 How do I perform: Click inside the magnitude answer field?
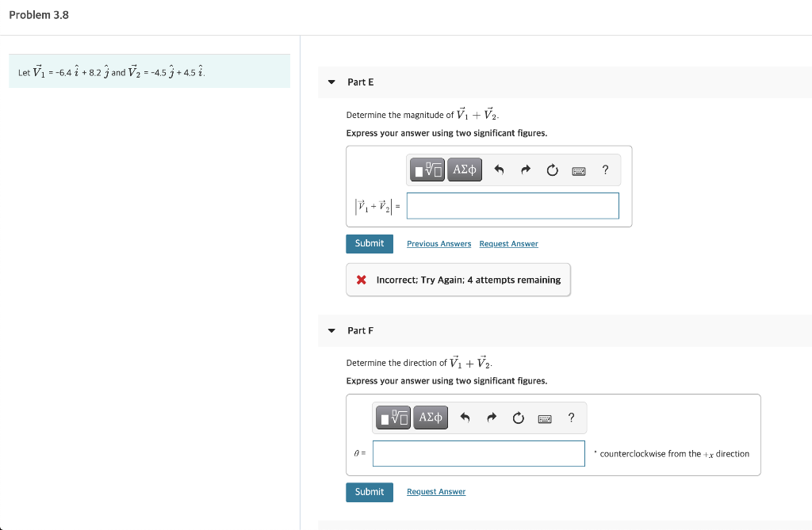pyautogui.click(x=512, y=205)
